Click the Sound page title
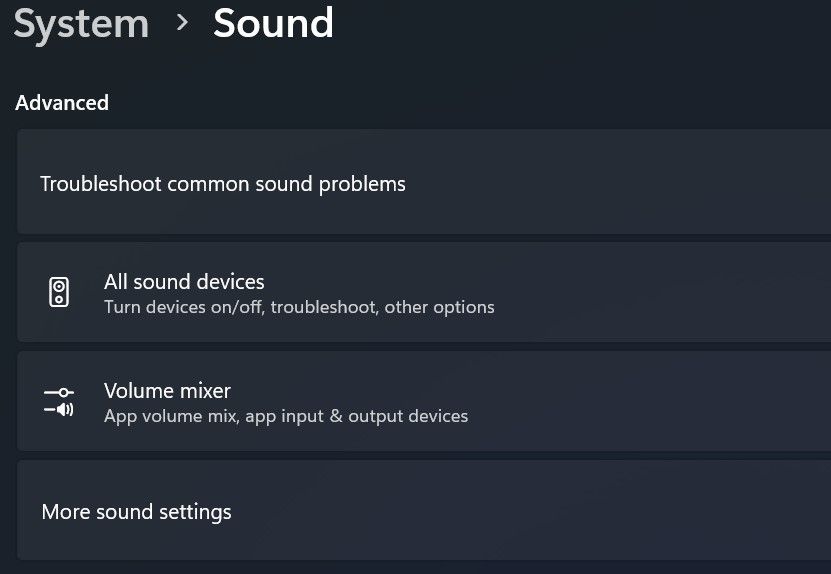 tap(273, 23)
